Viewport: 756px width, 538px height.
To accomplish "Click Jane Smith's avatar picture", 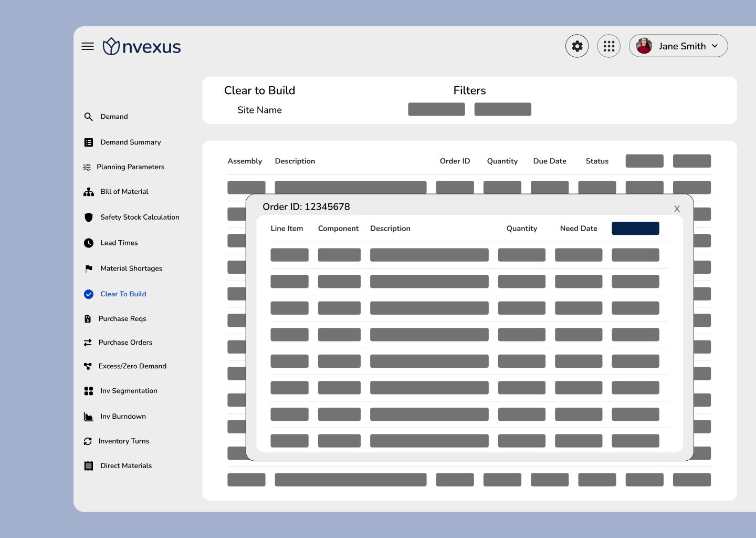I will tap(644, 46).
